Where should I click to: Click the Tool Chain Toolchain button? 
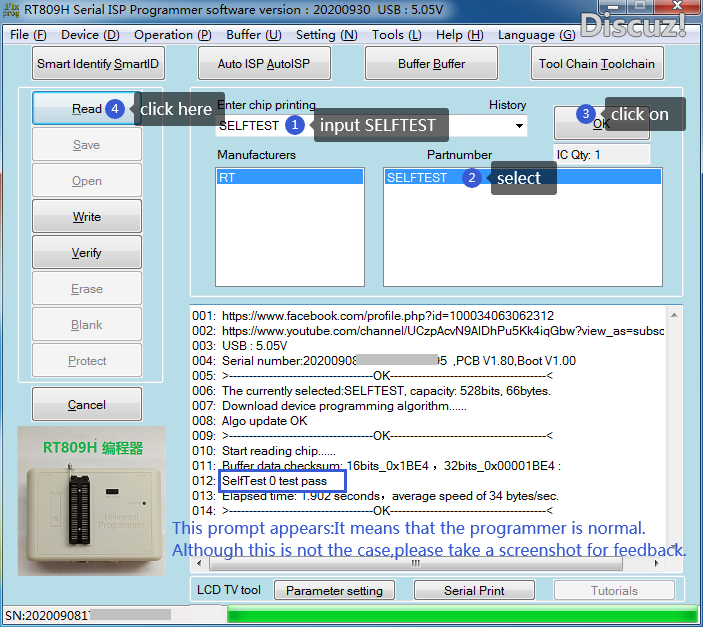click(596, 64)
